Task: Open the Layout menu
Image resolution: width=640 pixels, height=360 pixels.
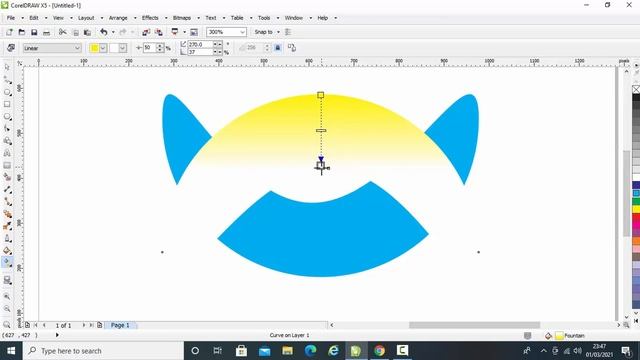Action: (x=86, y=18)
